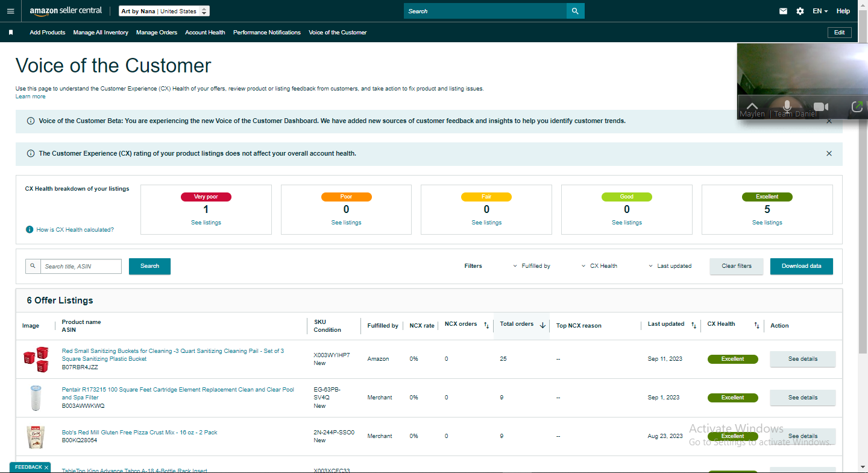Click the Very poor red badge

click(206, 197)
